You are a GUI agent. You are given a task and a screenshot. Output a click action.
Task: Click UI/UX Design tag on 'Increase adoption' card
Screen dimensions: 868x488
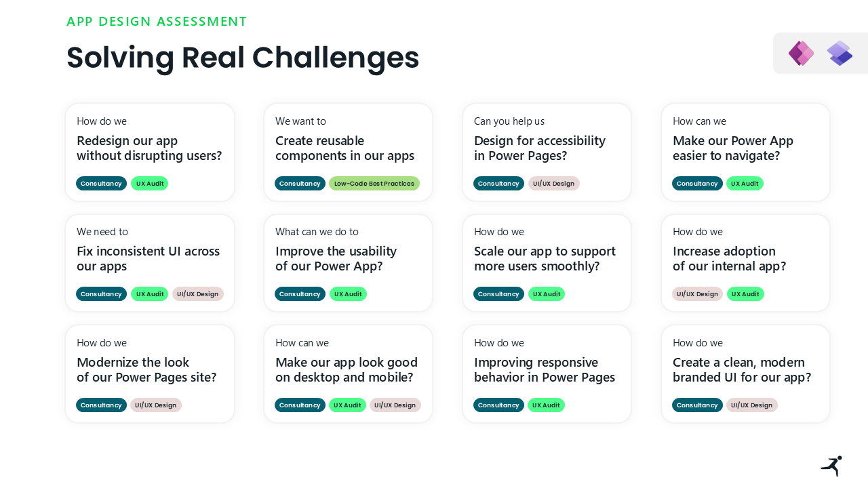[697, 294]
